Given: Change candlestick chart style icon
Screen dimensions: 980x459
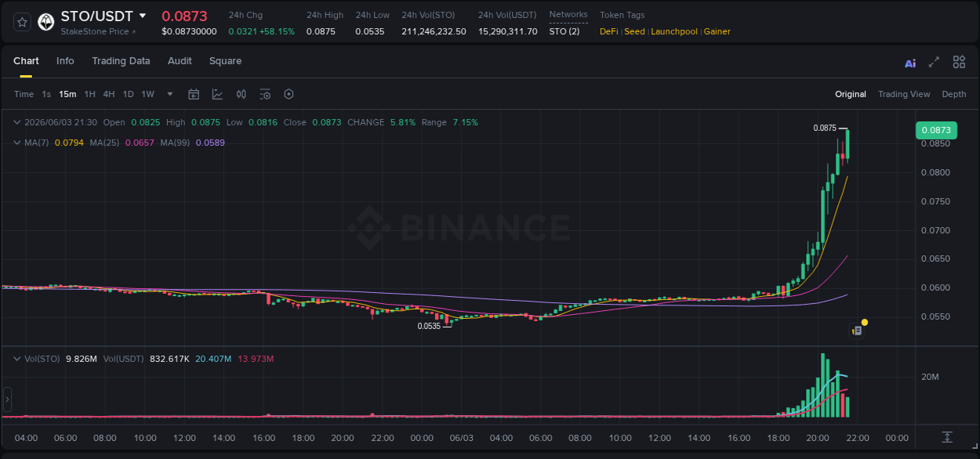Looking at the screenshot, I should coord(241,94).
